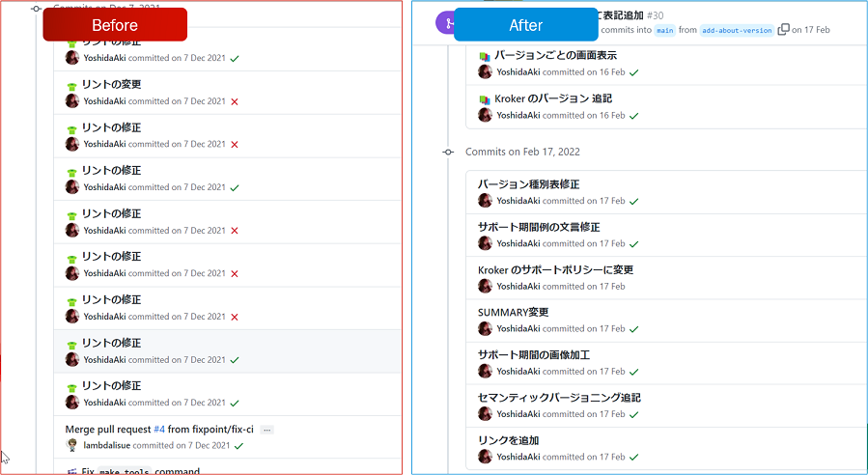Open the リントの変更 commit title
The width and height of the screenshot is (868, 475).
(x=111, y=84)
